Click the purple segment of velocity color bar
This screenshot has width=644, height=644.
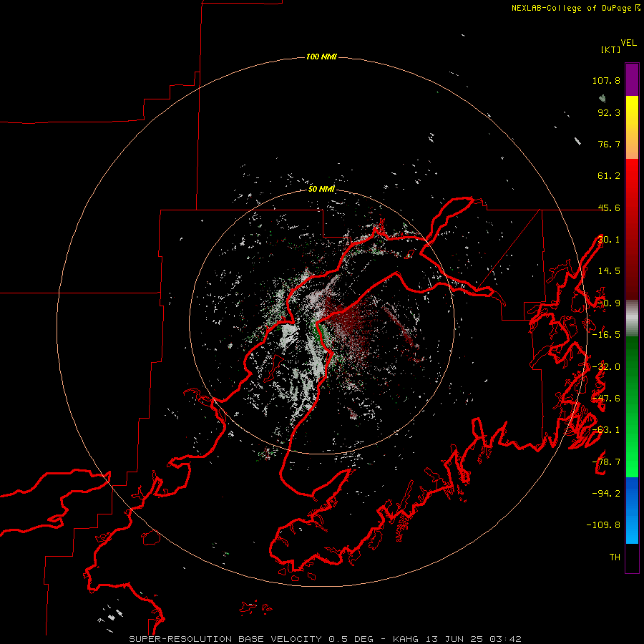pyautogui.click(x=632, y=79)
